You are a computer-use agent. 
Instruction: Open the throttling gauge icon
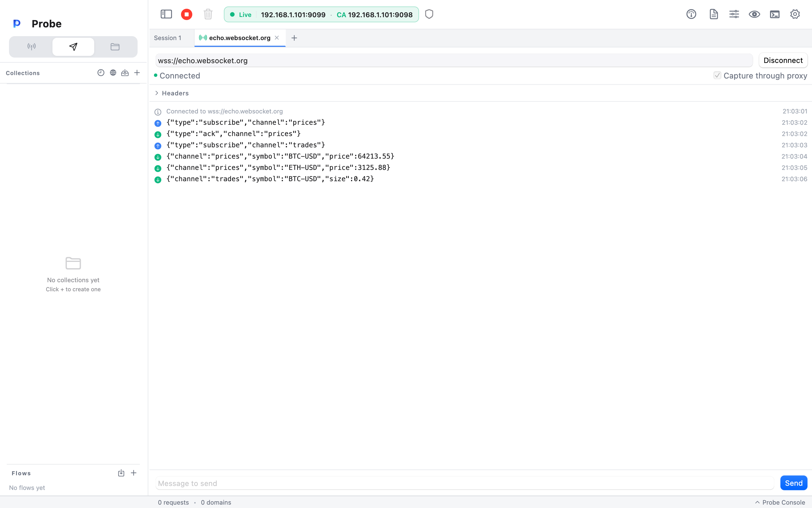(691, 14)
